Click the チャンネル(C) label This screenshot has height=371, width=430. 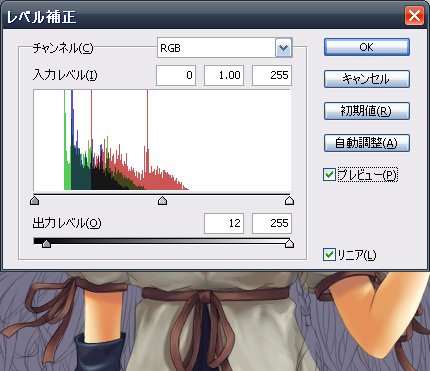tap(63, 48)
